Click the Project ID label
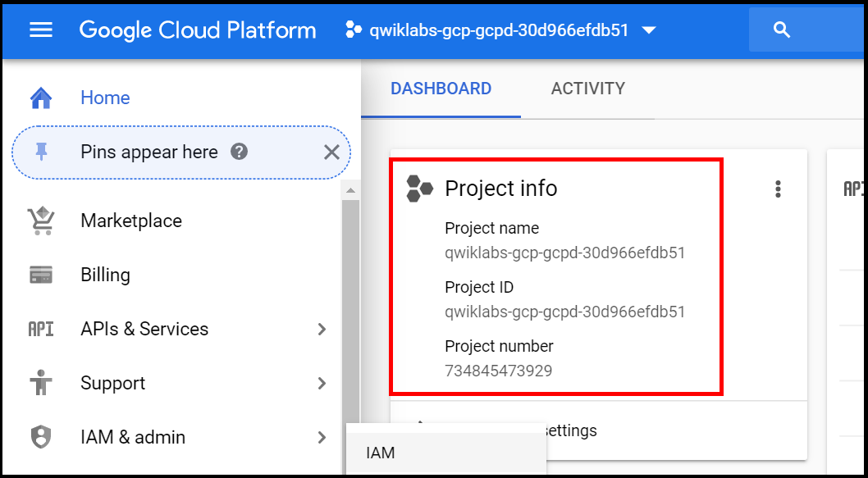The image size is (868, 478). [x=479, y=287]
